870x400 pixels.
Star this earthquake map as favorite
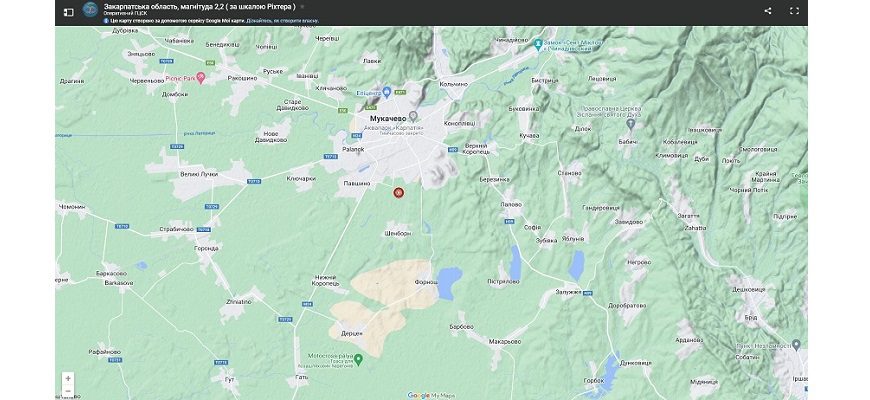303,7
